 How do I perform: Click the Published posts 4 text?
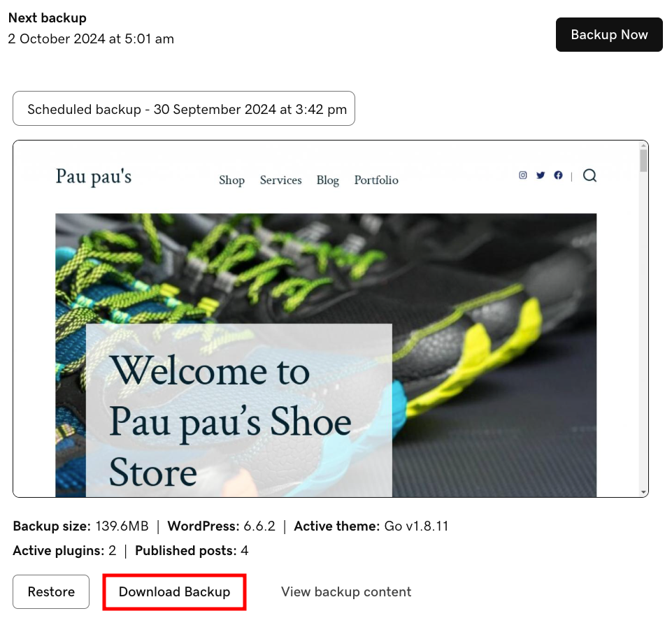192,550
